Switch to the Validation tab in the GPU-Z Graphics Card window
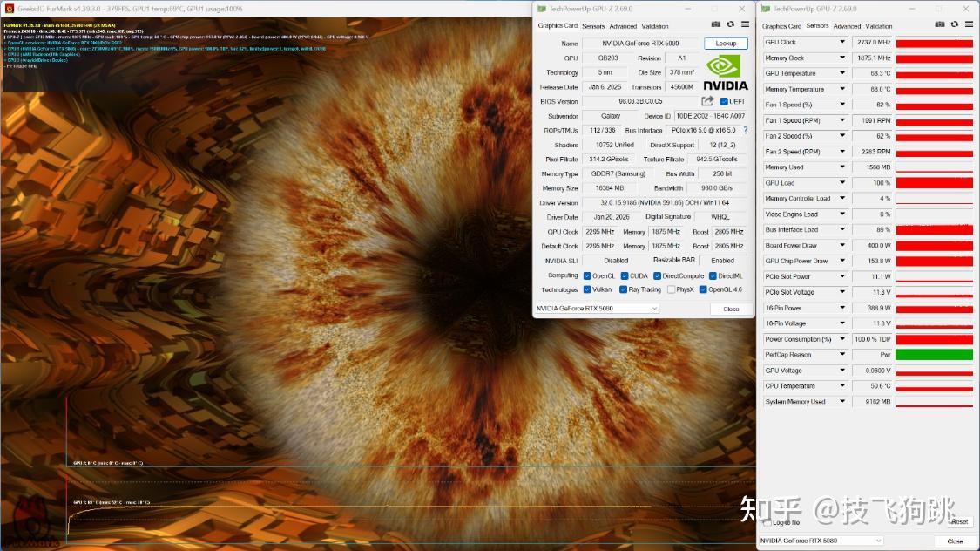The width and height of the screenshot is (980, 551). pyautogui.click(x=655, y=26)
